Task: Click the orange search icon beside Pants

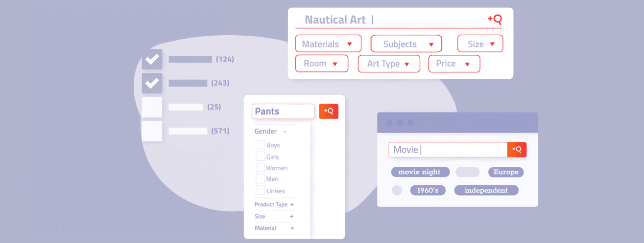Action: (x=329, y=111)
